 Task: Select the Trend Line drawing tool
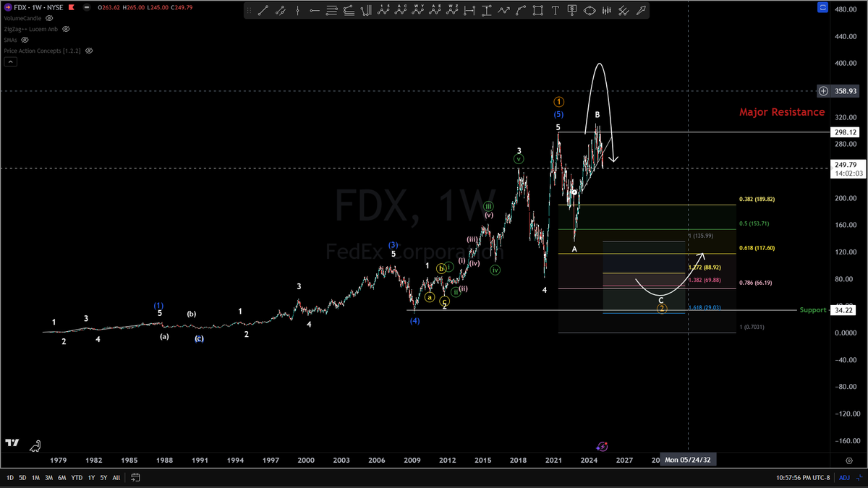pos(263,10)
